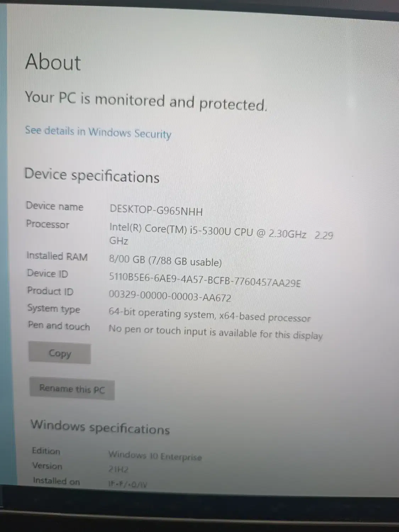
Task: Select the 8.00 GB installed RAM value
Action: 165,261
